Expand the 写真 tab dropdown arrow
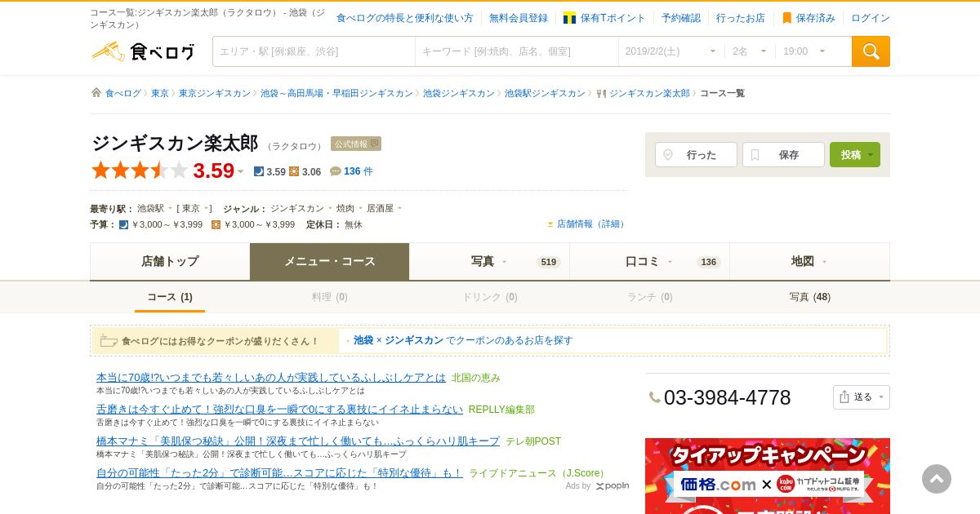Screen dimensions: 980x514 (504, 262)
